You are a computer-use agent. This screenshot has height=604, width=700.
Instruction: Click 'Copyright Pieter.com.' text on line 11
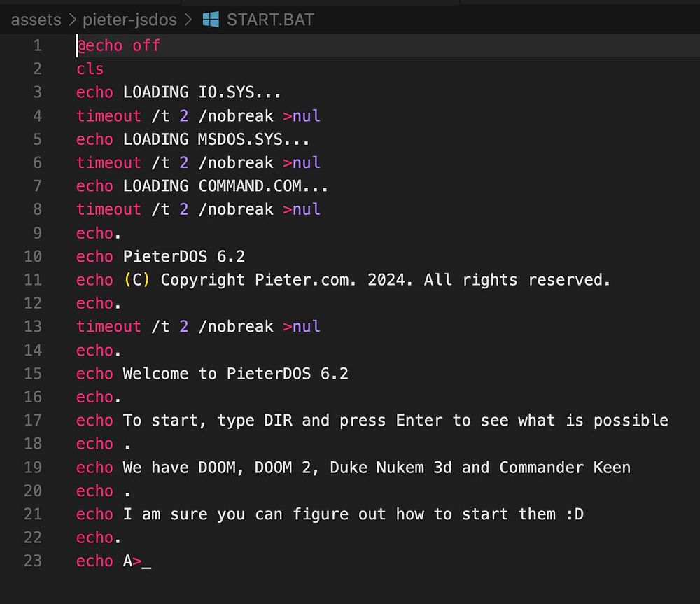coord(258,280)
